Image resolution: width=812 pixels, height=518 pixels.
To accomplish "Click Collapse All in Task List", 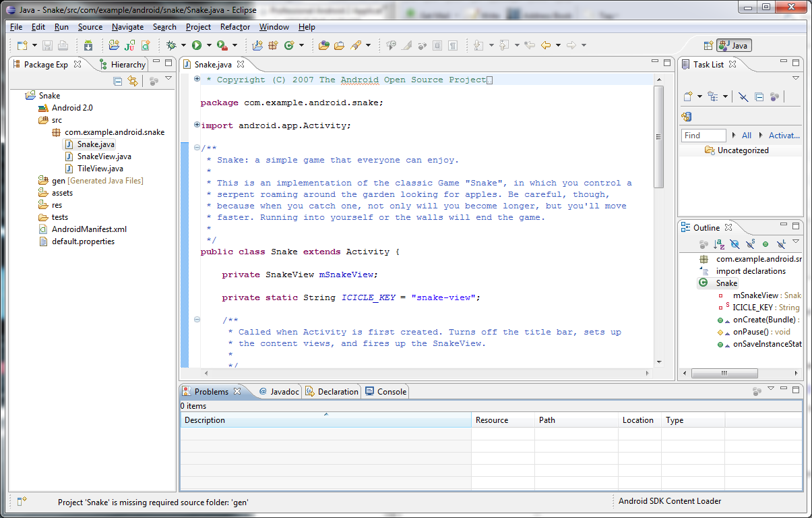I will [759, 96].
